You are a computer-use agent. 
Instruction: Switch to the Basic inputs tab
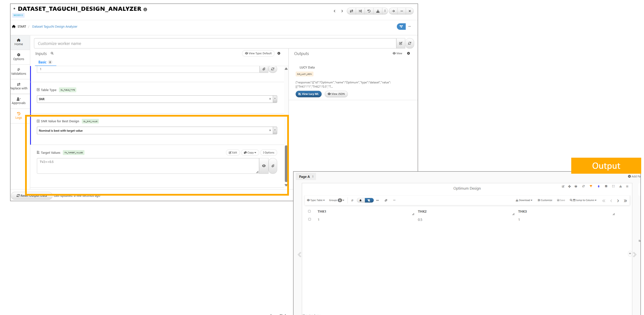tap(42, 62)
